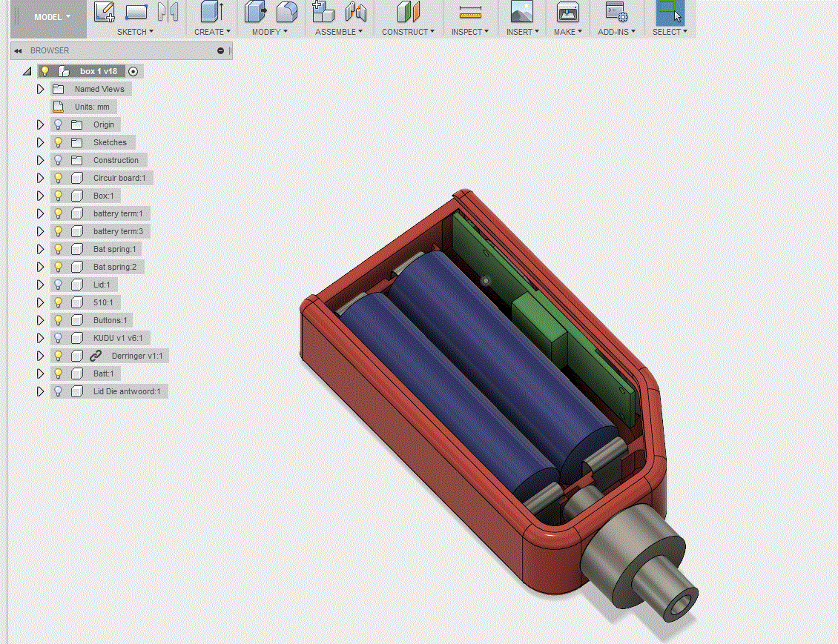Open the ASSEMBLE menu
This screenshot has height=644, width=838.
click(x=339, y=32)
